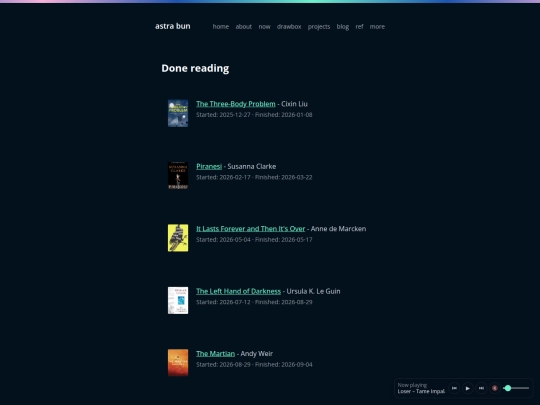
Task: Click The Left Hand of Darkness cover
Action: click(178, 300)
